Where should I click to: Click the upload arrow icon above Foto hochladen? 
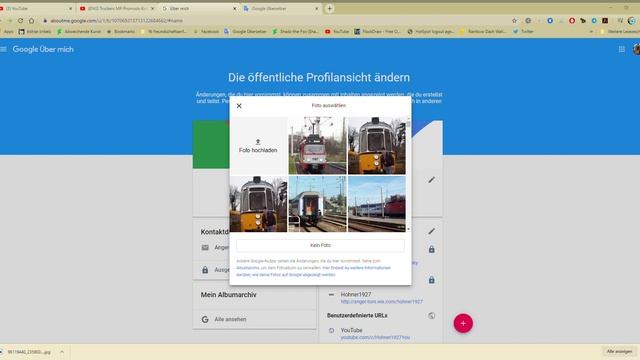point(258,142)
